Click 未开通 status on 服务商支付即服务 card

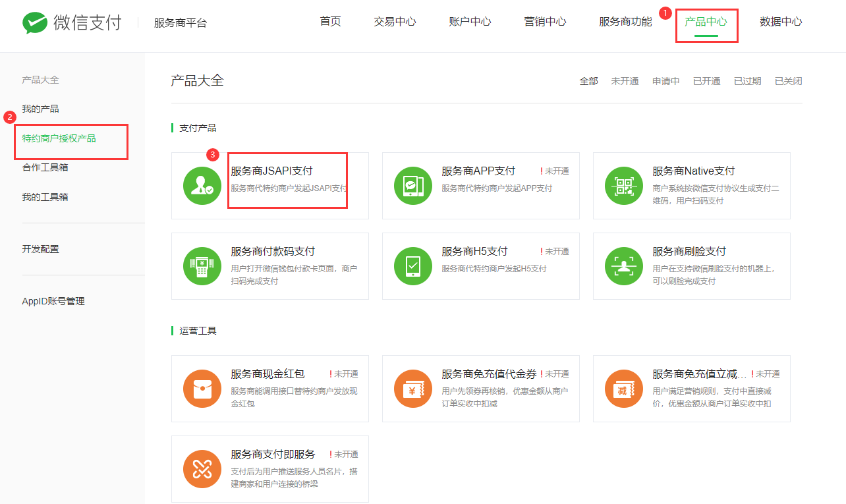click(343, 454)
